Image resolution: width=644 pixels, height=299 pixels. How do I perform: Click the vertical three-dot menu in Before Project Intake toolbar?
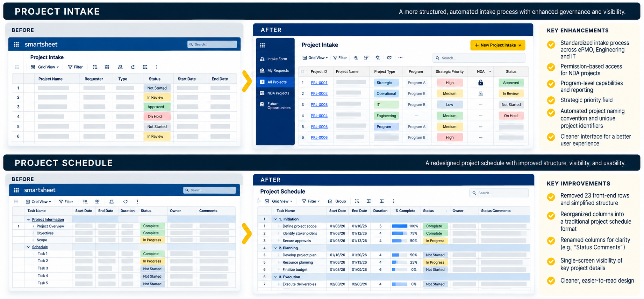157,67
